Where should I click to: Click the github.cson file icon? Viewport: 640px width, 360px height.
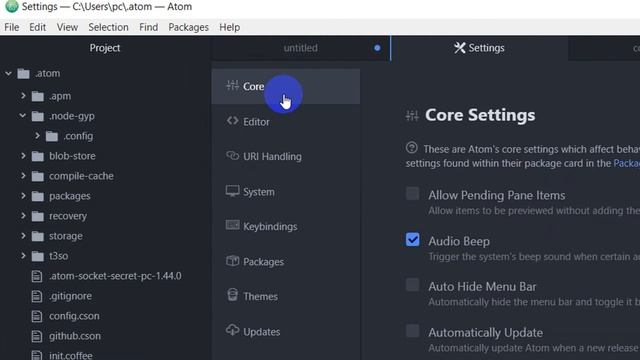37,336
